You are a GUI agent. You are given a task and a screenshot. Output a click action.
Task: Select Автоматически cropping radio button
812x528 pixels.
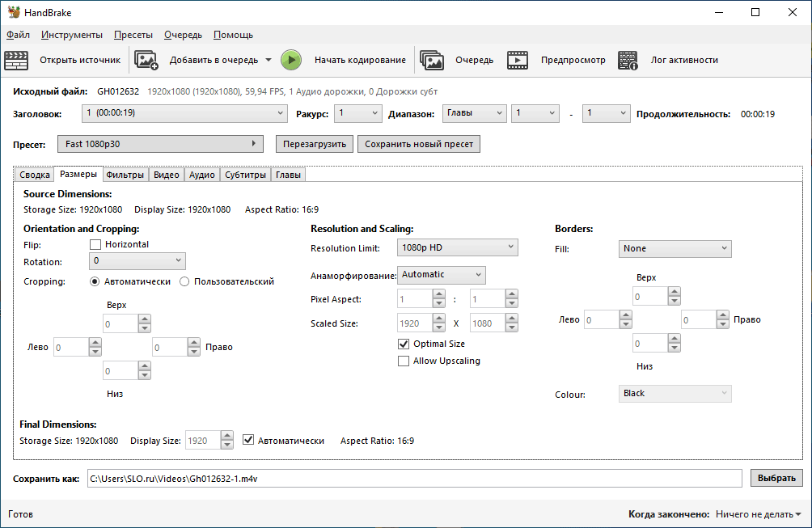coord(95,281)
